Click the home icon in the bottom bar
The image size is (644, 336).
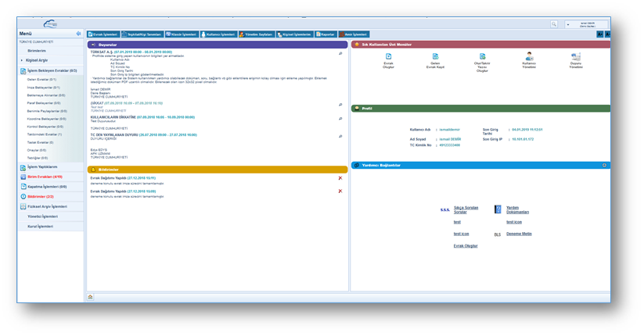pyautogui.click(x=90, y=297)
